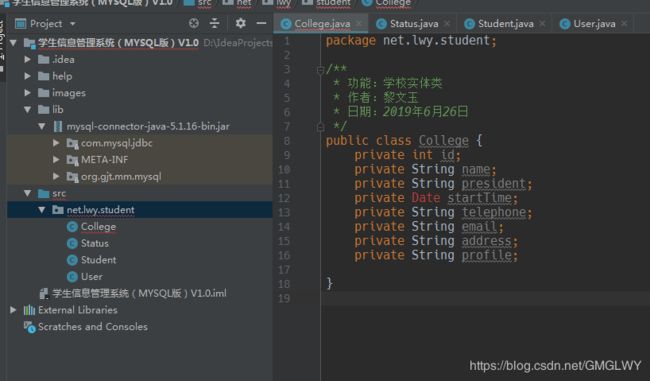Viewport: 650px width, 381px height.
Task: Expand the org.gjt.mm.mysql package arrow
Action: tap(56, 176)
